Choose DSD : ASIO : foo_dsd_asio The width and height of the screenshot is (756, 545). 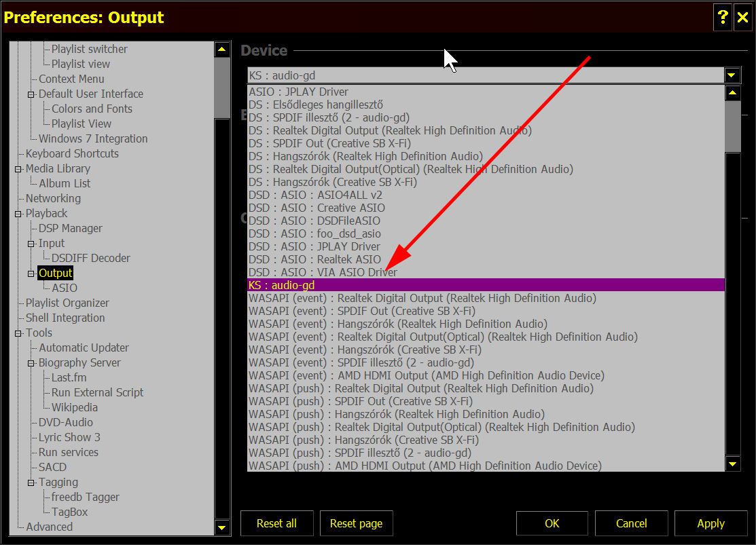pyautogui.click(x=486, y=234)
